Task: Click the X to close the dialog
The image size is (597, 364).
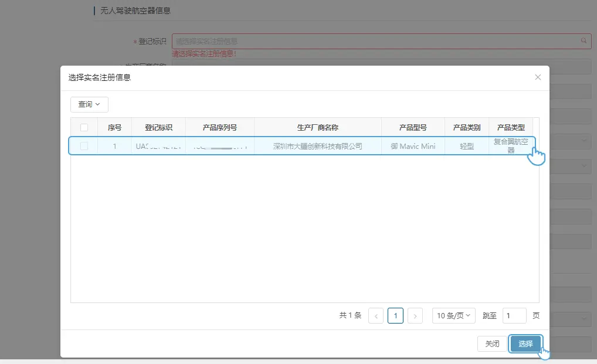Action: point(538,77)
